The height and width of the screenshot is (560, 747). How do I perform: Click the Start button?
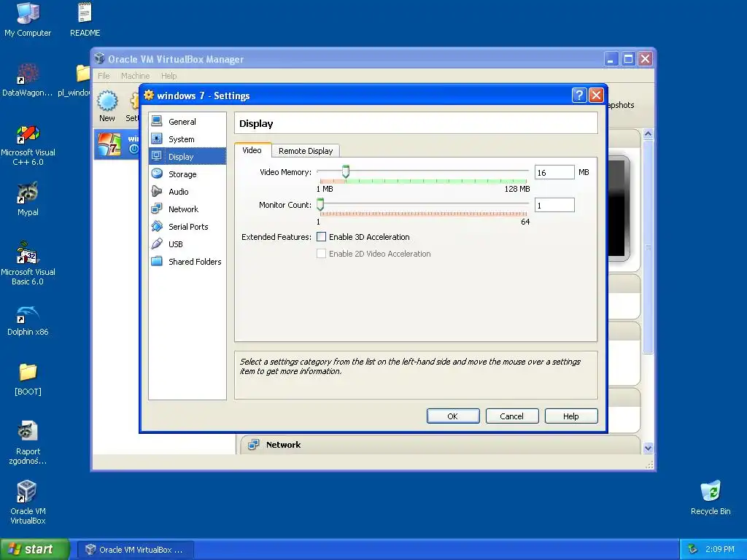(x=35, y=549)
